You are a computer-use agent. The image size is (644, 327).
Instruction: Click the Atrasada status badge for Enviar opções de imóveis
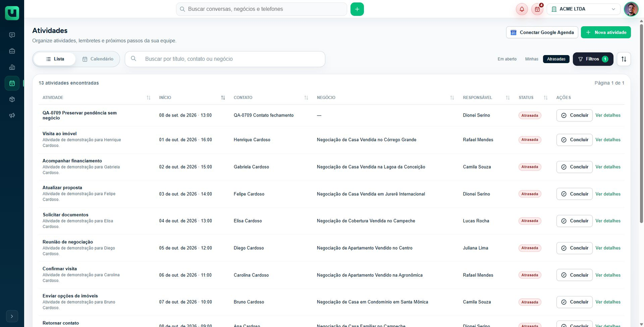pos(530,302)
